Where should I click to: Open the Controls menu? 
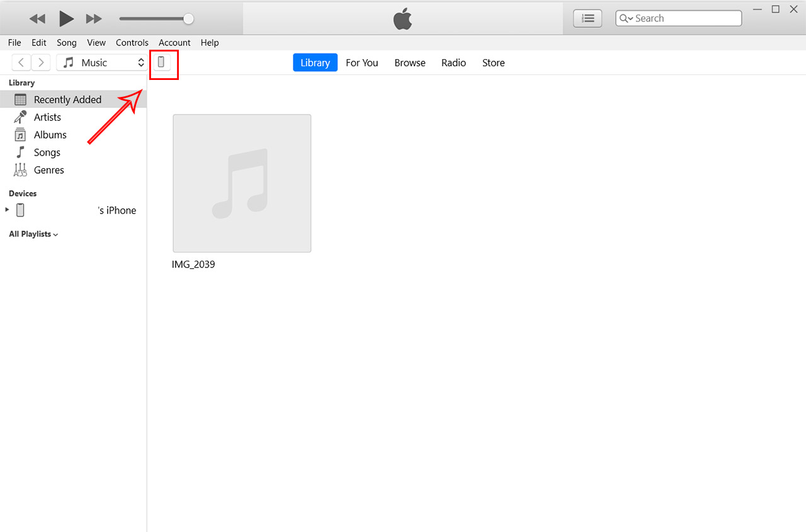(x=132, y=43)
